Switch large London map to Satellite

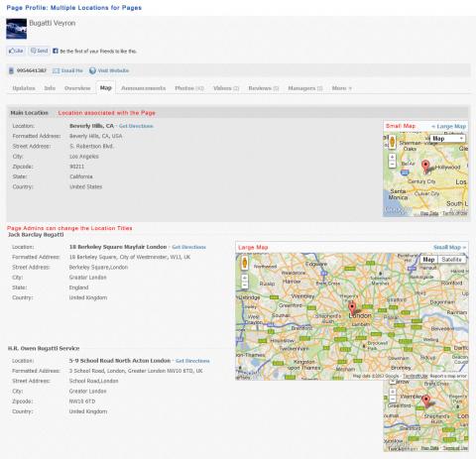click(451, 260)
